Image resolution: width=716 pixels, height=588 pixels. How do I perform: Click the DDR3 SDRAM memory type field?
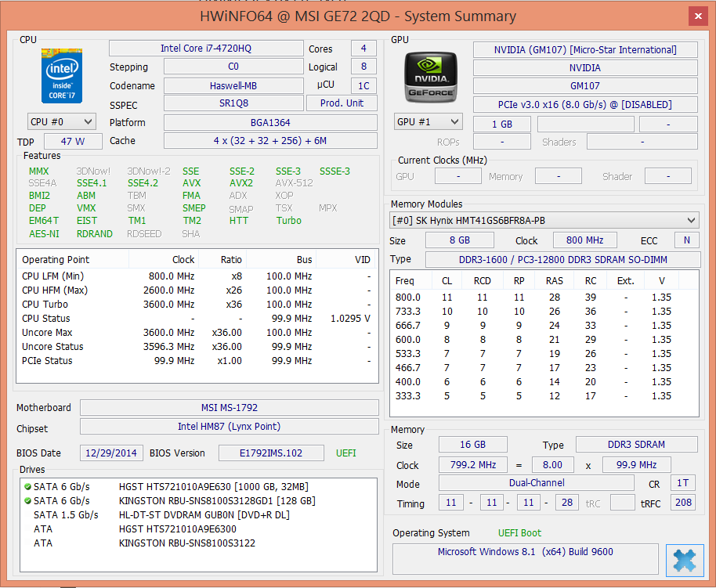(x=637, y=445)
